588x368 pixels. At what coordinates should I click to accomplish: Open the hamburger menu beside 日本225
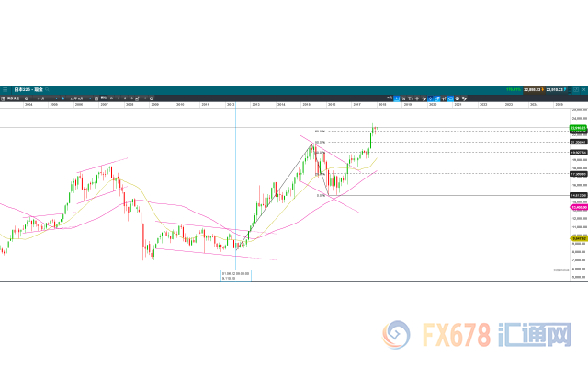(5, 88)
